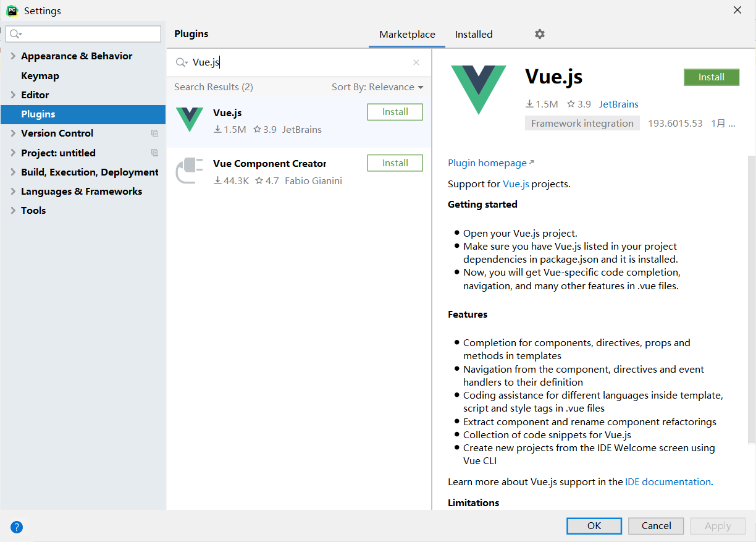Viewport: 756px width, 542px height.
Task: Expand Build, Execution, Deployment section
Action: tap(13, 172)
